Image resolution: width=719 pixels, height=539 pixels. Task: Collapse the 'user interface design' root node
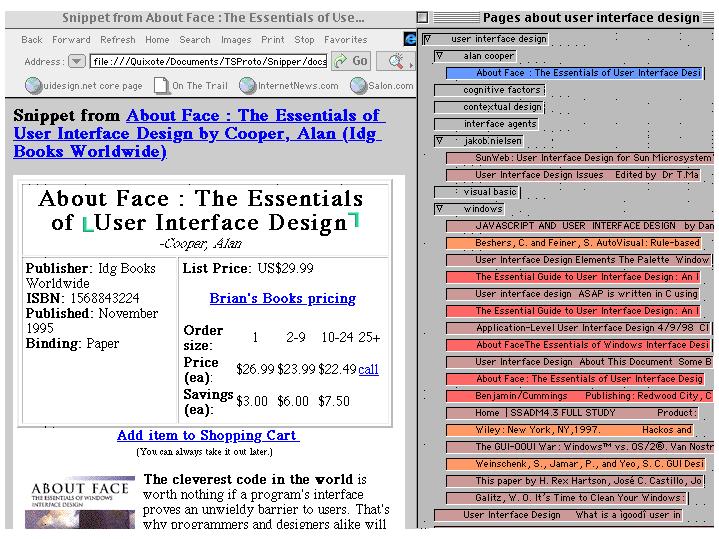coord(427,39)
